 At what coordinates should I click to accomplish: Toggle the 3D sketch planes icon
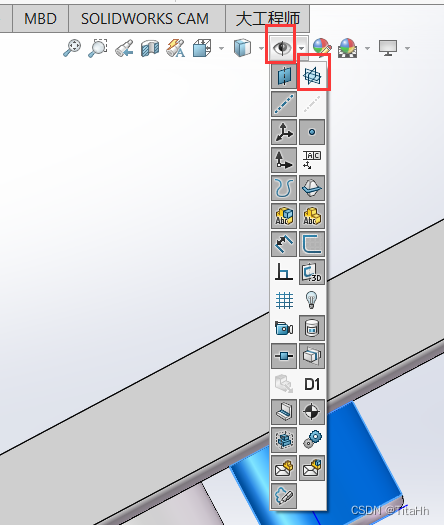[312, 272]
